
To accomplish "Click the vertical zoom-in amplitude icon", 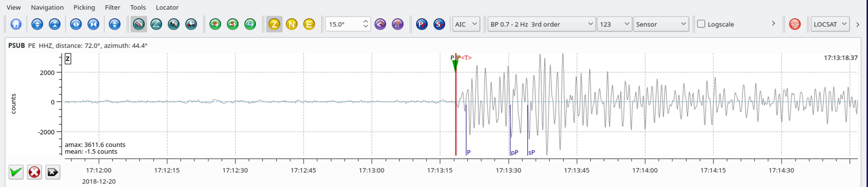I will click(37, 24).
